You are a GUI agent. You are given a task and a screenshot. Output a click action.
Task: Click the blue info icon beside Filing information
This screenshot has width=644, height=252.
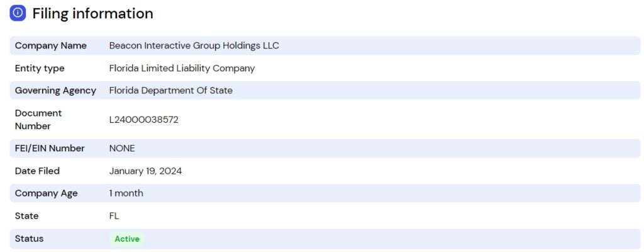pos(18,13)
